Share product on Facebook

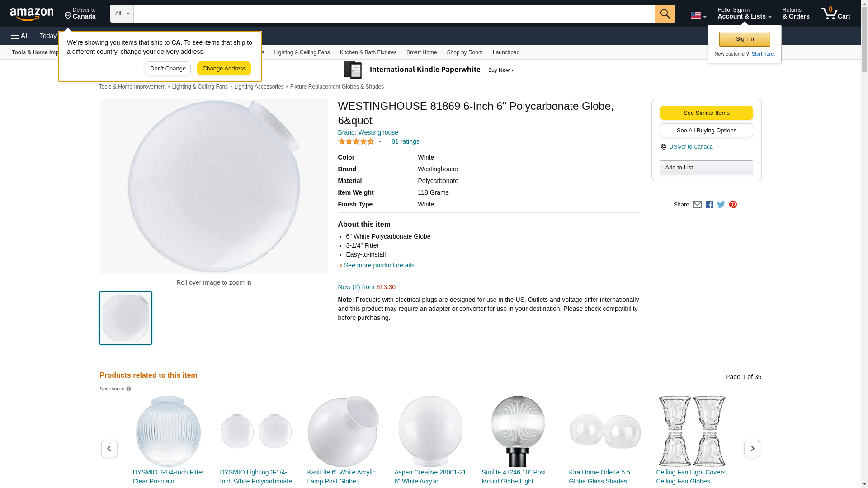709,205
